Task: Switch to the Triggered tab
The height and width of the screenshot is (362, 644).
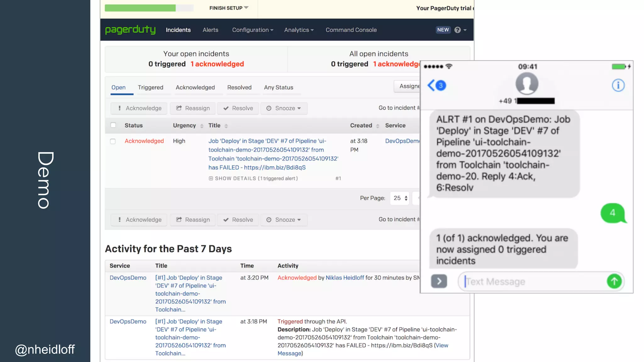Action: click(150, 87)
